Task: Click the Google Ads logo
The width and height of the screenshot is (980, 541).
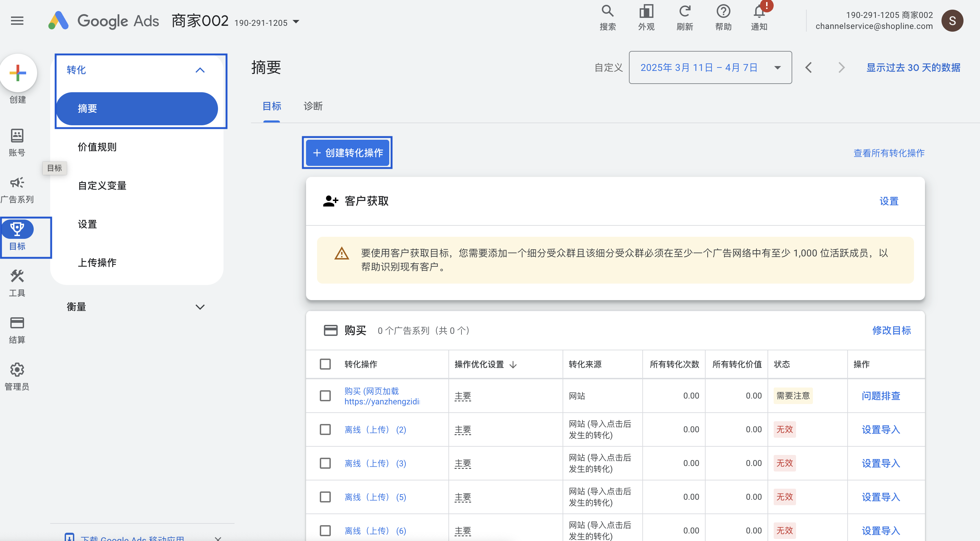Action: pos(104,21)
